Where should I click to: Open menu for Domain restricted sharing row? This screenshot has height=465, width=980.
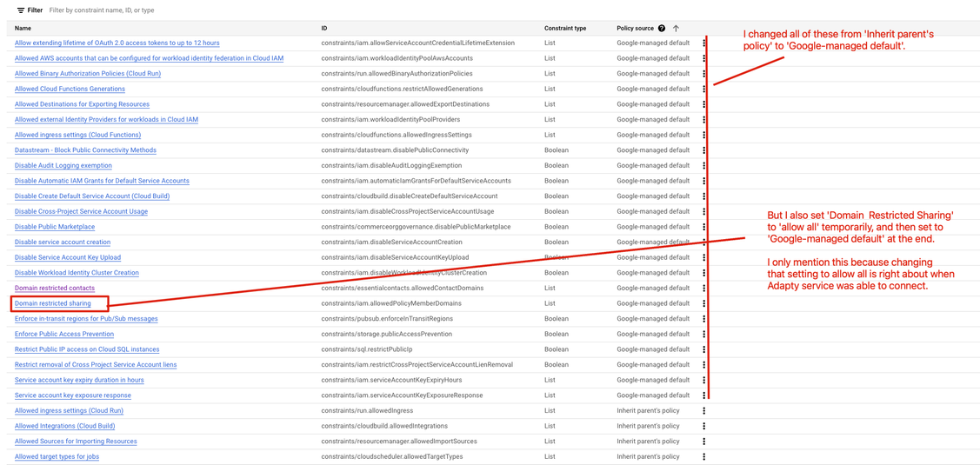tap(704, 303)
